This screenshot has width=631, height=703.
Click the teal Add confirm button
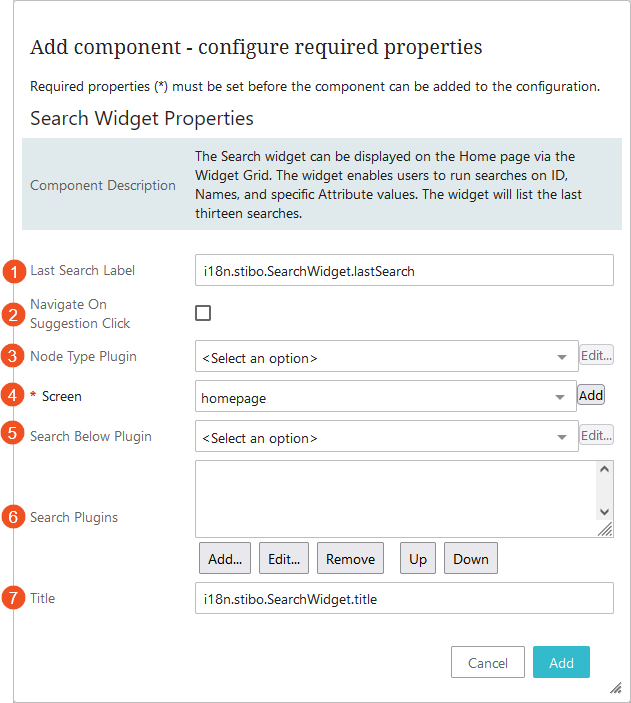[561, 662]
